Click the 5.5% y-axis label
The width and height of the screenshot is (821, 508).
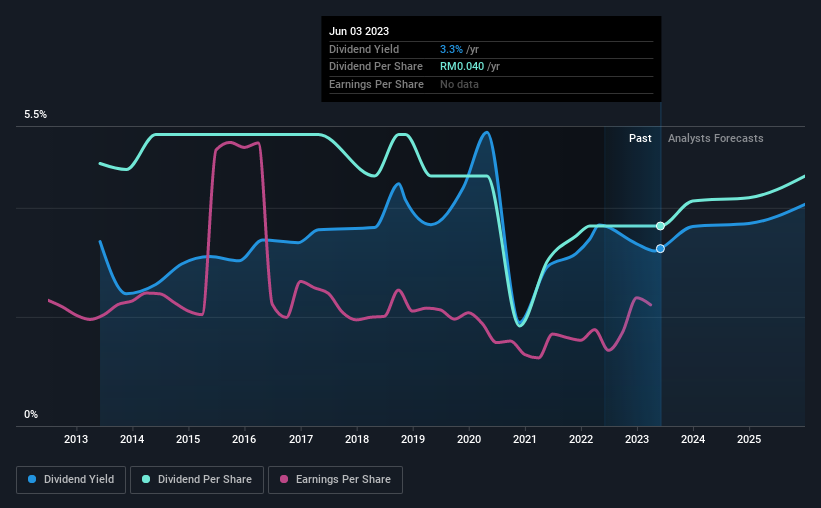pyautogui.click(x=36, y=115)
